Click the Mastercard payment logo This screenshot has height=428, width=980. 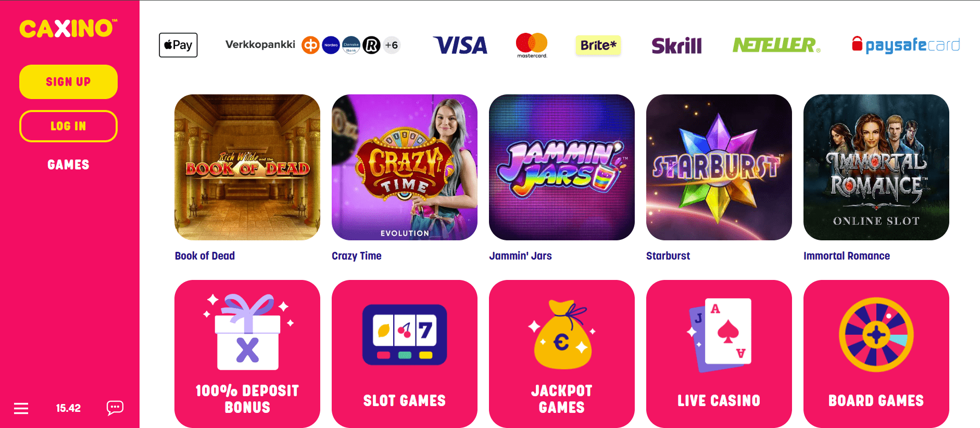pos(532,45)
